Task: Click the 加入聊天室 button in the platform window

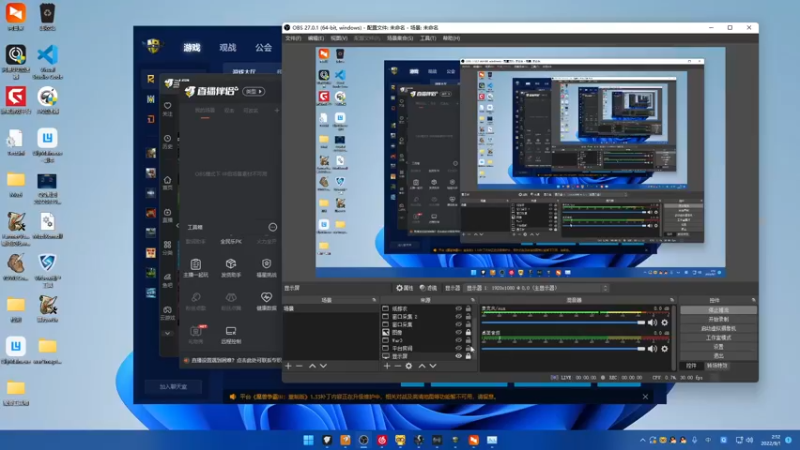Action: click(x=173, y=387)
